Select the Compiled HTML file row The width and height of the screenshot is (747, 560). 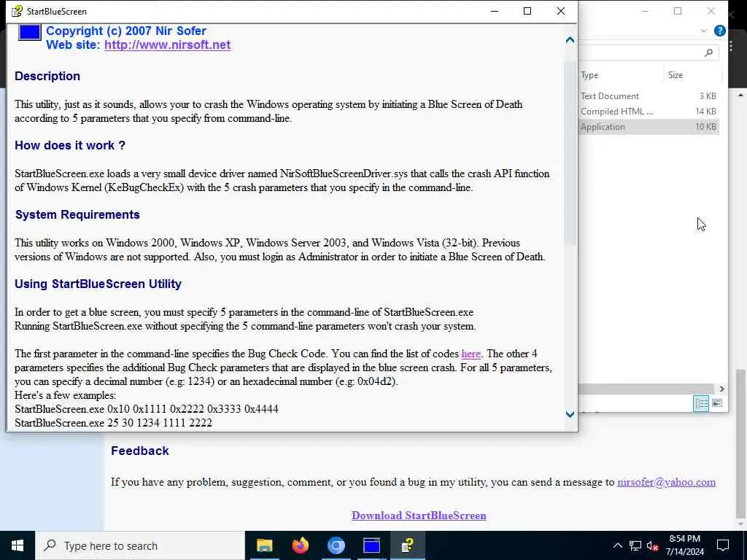click(x=649, y=112)
